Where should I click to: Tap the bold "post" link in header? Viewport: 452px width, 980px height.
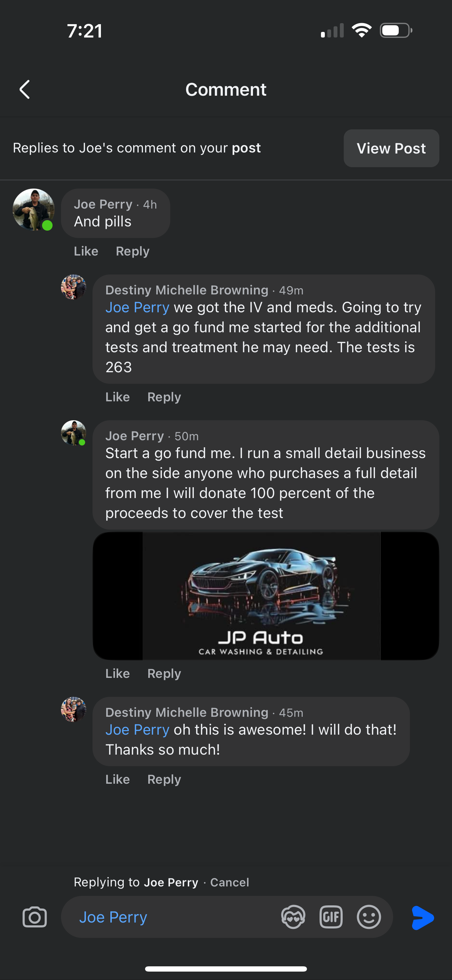click(246, 148)
